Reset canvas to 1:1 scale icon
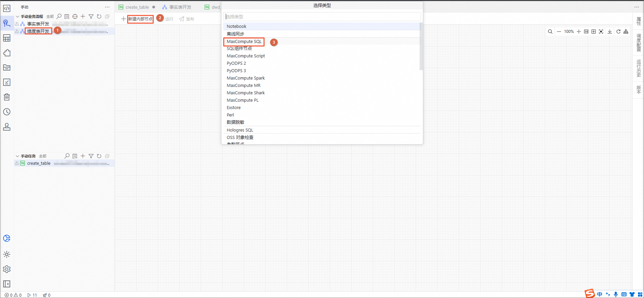This screenshot has width=644, height=298. point(586,32)
